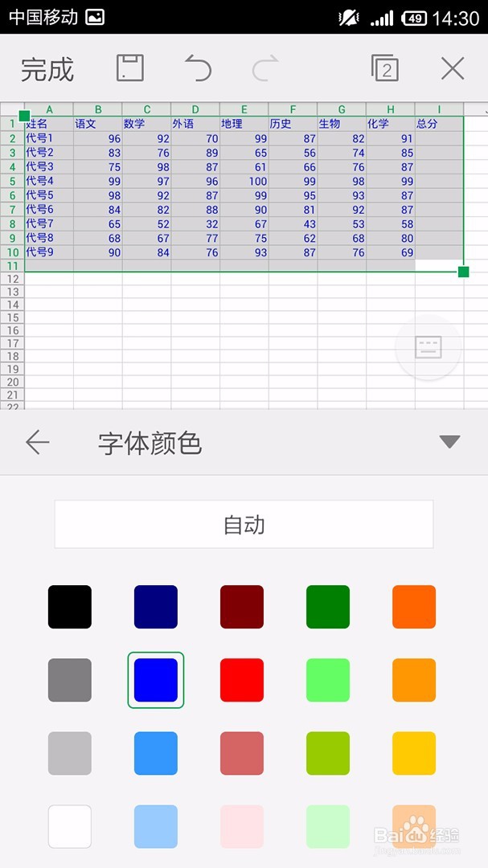Pick the dark green swatch

[328, 607]
